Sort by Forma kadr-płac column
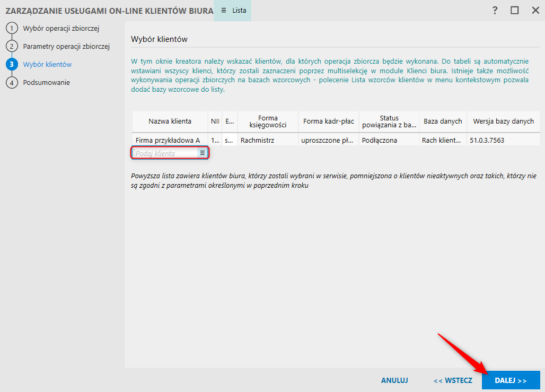This screenshot has height=392, width=545. coord(329,121)
